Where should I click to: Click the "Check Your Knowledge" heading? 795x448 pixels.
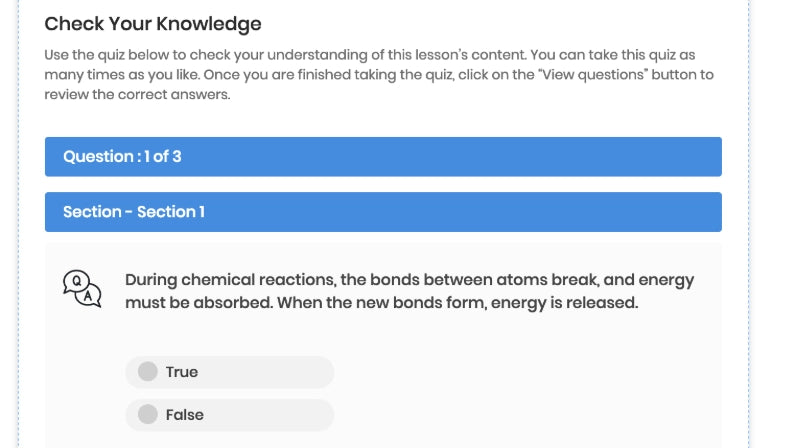(153, 24)
